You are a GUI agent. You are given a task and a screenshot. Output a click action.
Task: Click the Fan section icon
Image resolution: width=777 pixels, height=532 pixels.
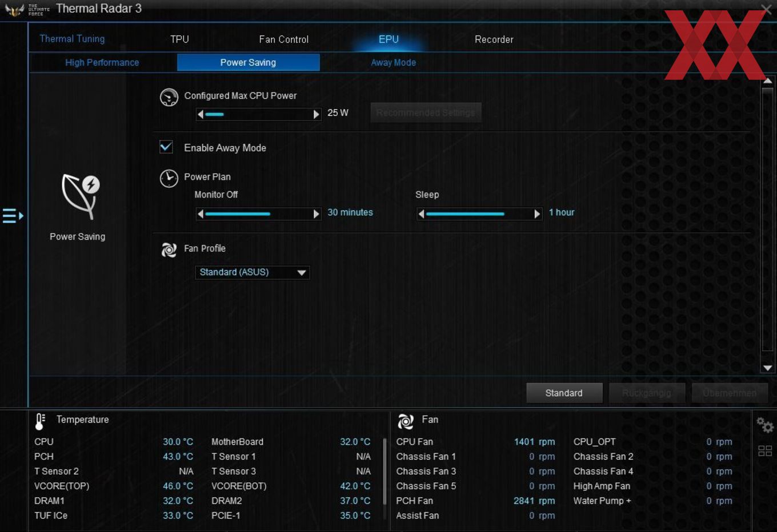point(406,421)
